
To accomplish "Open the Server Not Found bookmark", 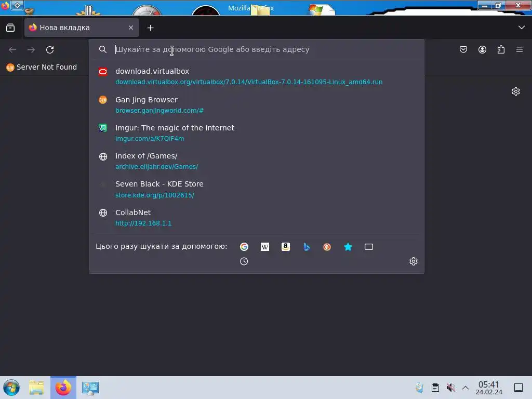I will click(x=42, y=67).
